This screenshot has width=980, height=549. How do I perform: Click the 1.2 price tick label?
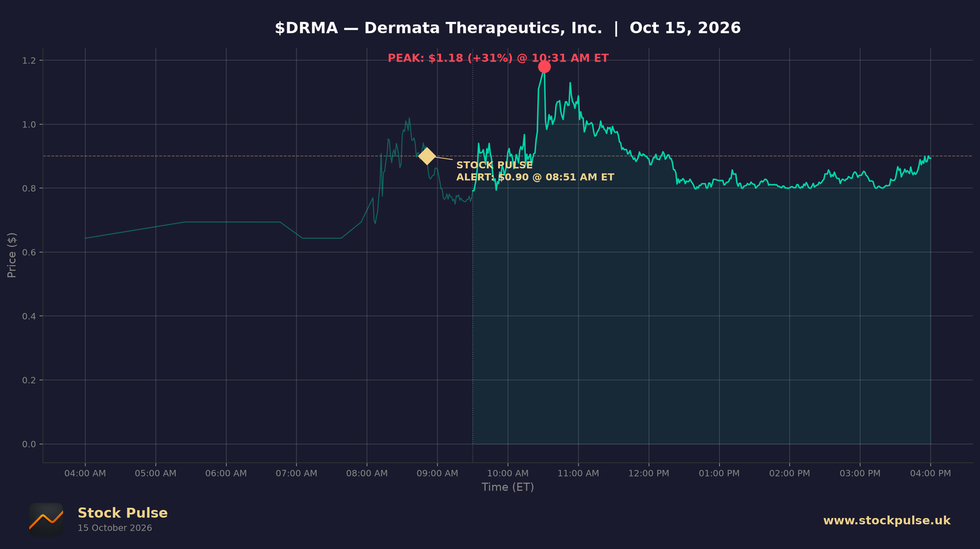tap(29, 61)
